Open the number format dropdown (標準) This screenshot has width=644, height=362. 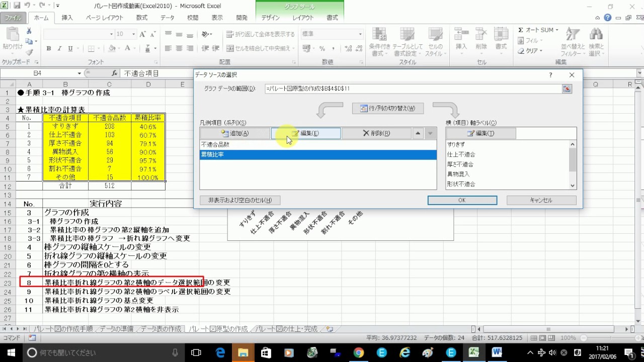point(360,34)
